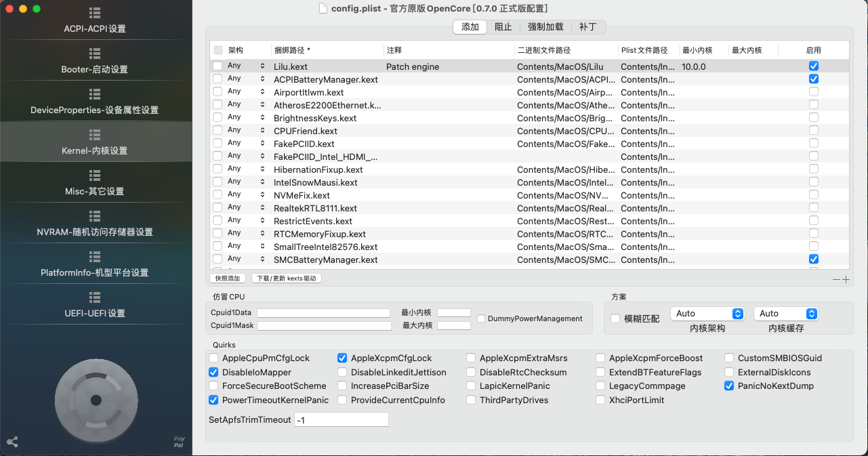868x456 pixels.
Task: Open architecture stepper for ACPIBatteryManager.kext row
Action: click(262, 79)
